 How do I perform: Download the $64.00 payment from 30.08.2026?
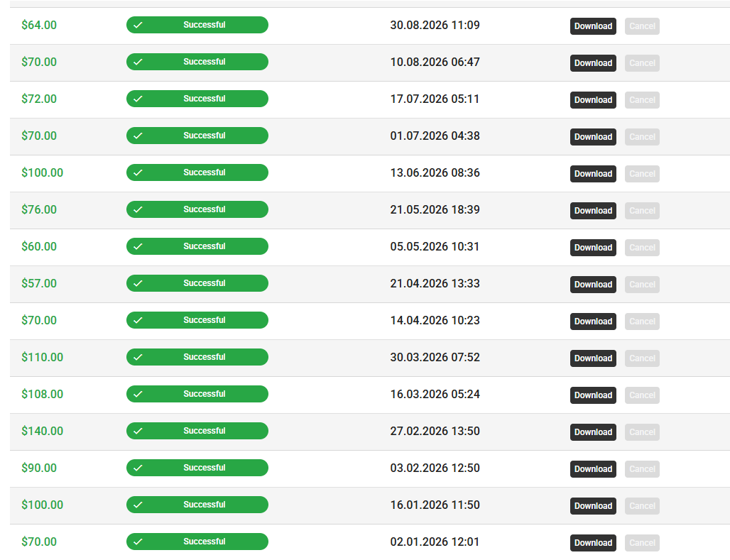593,26
